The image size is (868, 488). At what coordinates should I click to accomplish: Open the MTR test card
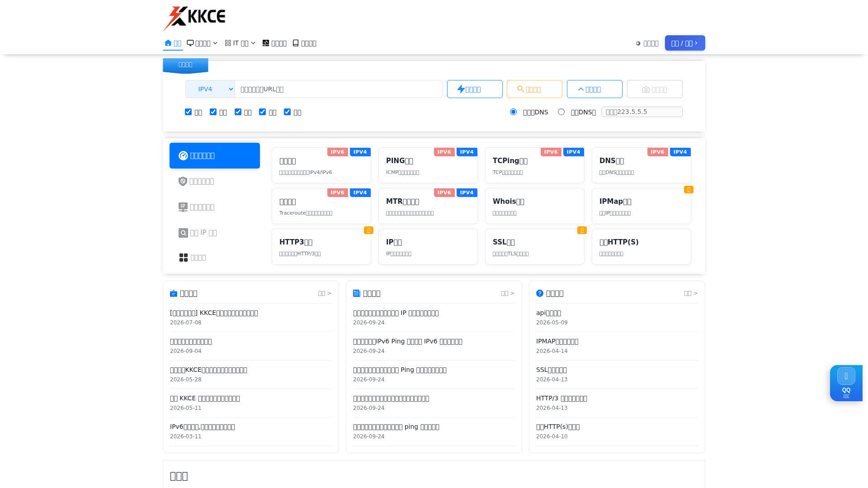coord(428,206)
